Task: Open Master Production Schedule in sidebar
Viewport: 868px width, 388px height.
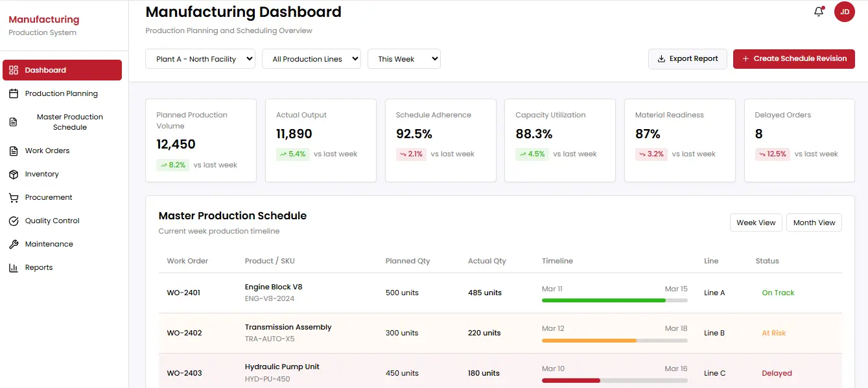Action: coord(69,122)
